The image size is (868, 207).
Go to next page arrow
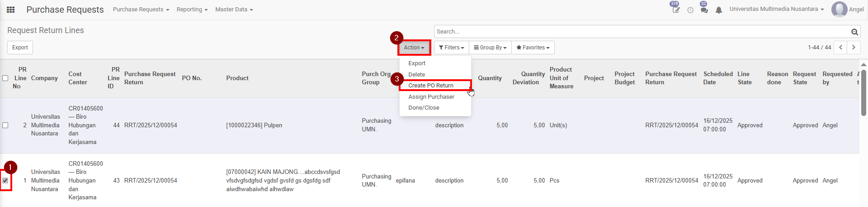[854, 48]
